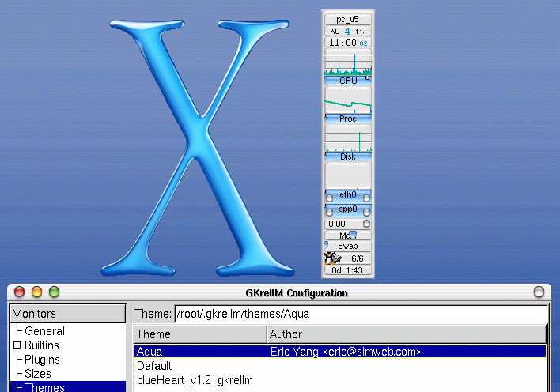Select Themes in the Monitors tree
The width and height of the screenshot is (560, 392).
pos(44,387)
